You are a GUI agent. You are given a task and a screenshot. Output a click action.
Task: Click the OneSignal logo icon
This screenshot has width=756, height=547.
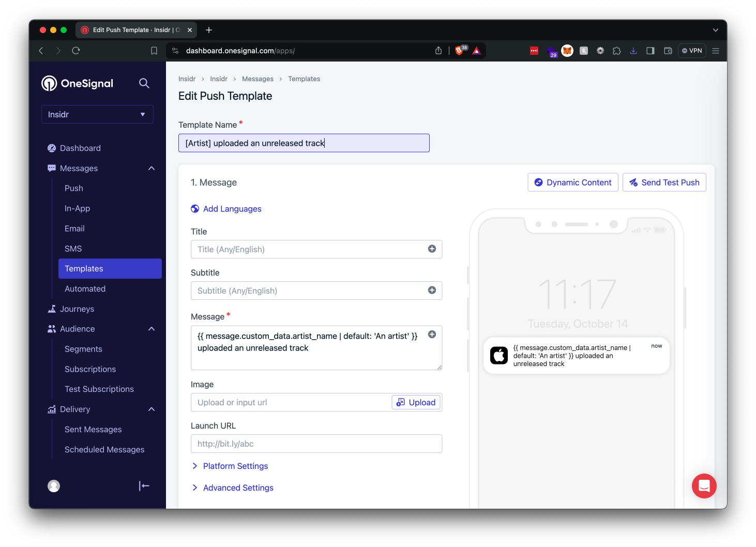click(x=49, y=83)
